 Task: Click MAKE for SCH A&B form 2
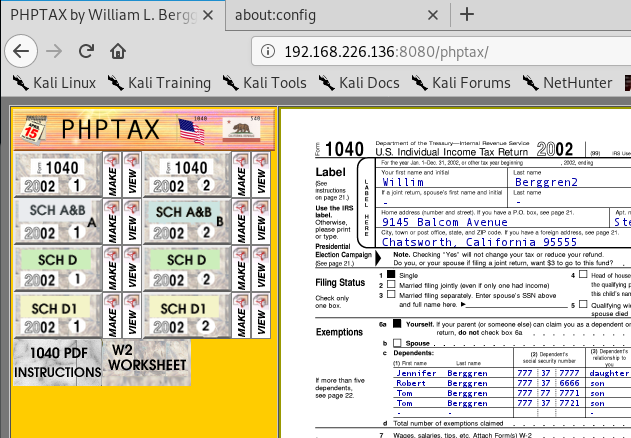241,221
